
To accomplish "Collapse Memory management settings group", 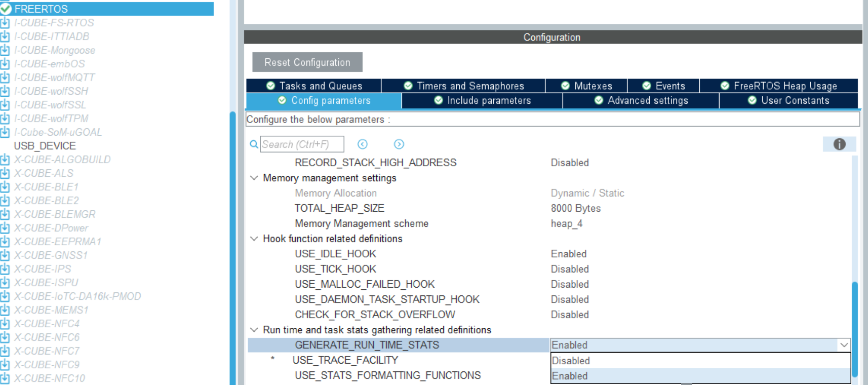I will click(254, 178).
